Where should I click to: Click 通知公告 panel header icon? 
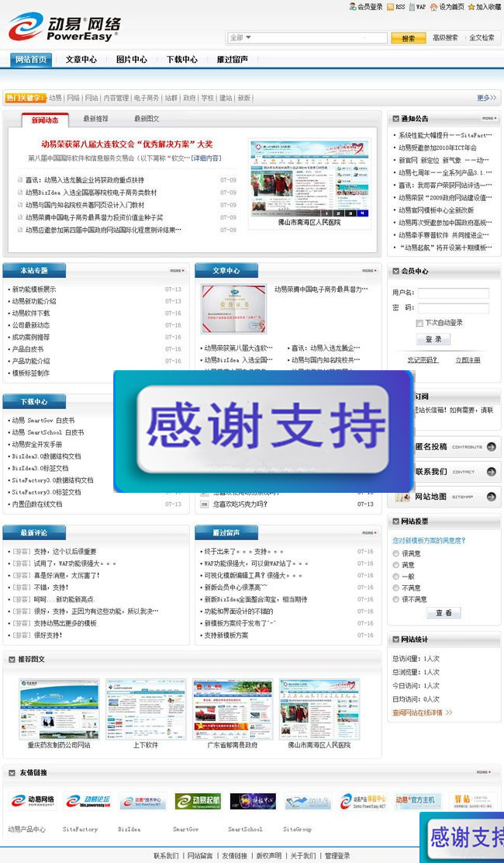point(395,118)
